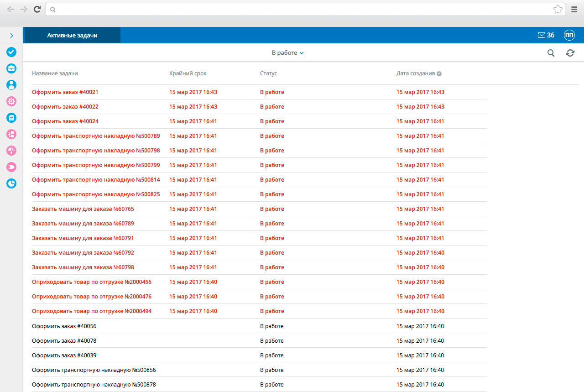
Task: Open task Оформить заказ #40022
Action: [65, 107]
